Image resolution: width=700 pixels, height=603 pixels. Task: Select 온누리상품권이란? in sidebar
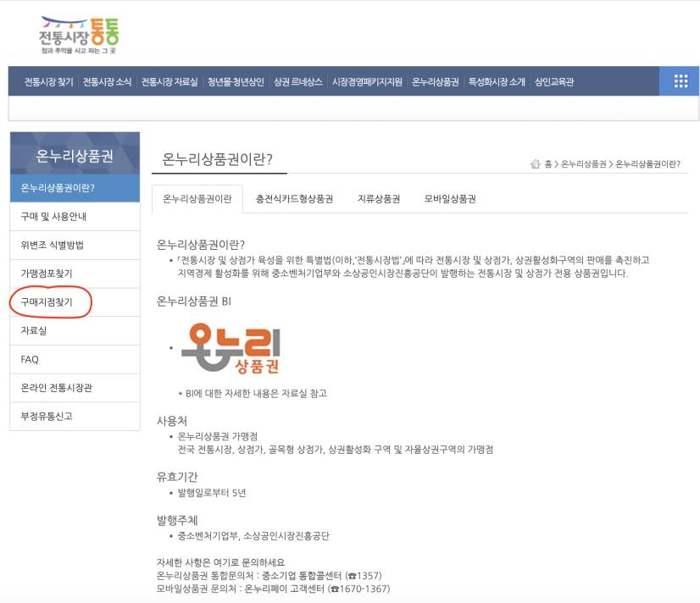tap(75, 188)
